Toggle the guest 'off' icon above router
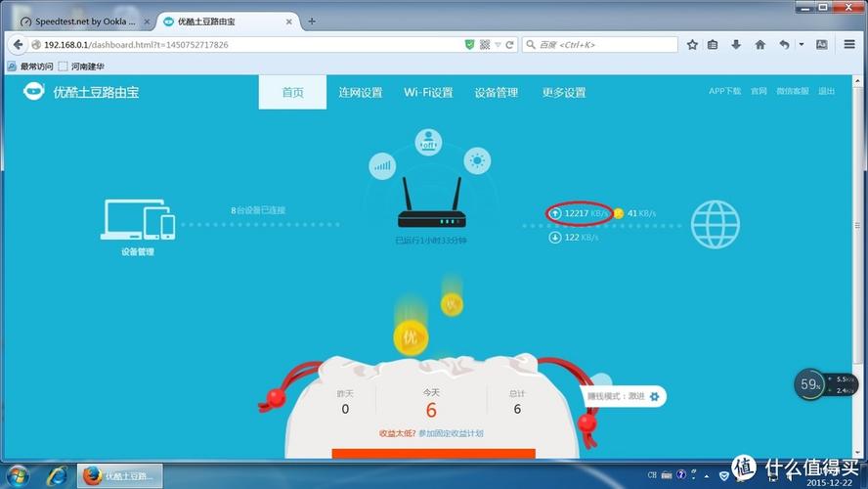The width and height of the screenshot is (868, 489). click(x=428, y=143)
